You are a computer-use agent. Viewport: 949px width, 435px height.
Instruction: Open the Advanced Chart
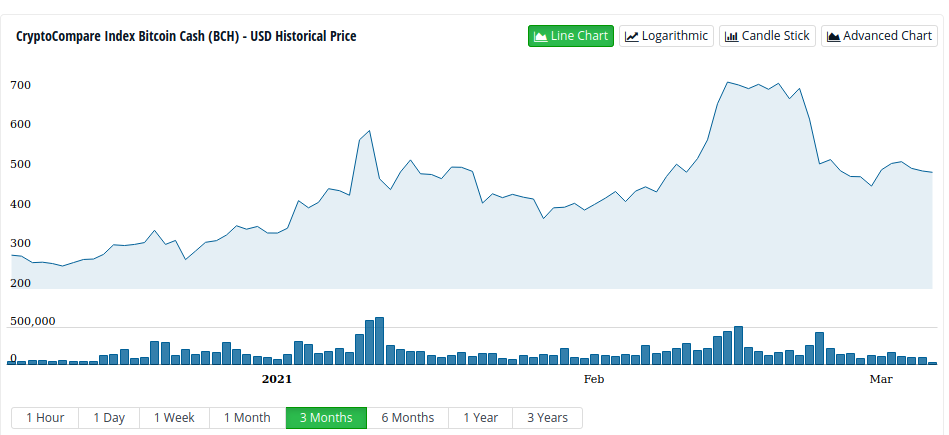879,36
